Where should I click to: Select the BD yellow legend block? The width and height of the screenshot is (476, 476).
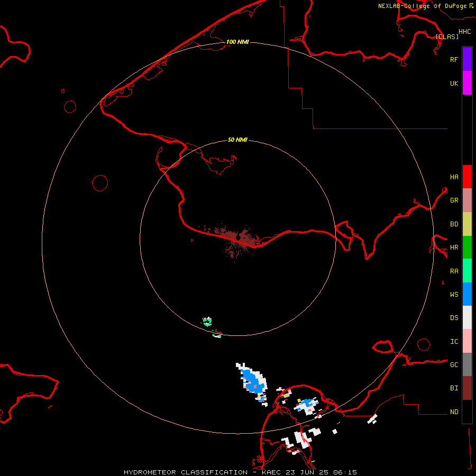pos(467,224)
